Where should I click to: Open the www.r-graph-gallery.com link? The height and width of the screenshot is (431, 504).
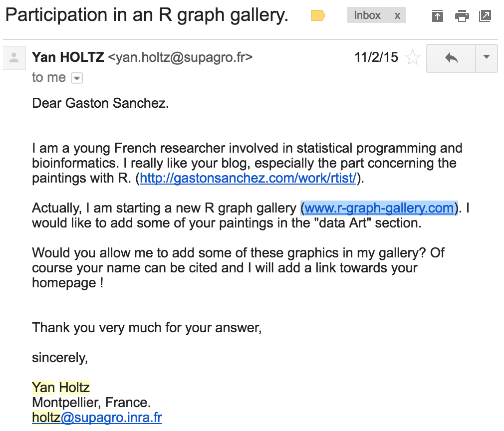(x=379, y=208)
